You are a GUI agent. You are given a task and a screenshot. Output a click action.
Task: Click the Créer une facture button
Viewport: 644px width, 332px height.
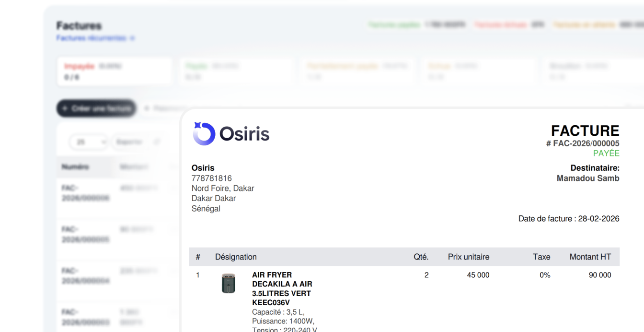pos(95,108)
